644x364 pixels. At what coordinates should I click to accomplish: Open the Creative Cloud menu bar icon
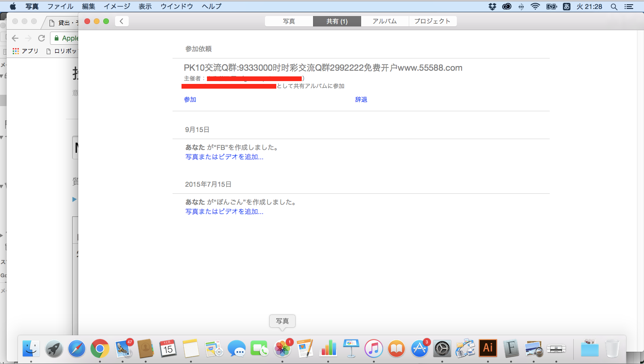[507, 7]
